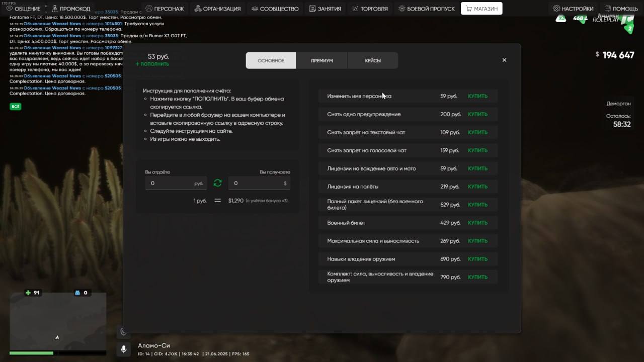
Task: Buy Полный пакет лицензий
Action: pos(477,205)
